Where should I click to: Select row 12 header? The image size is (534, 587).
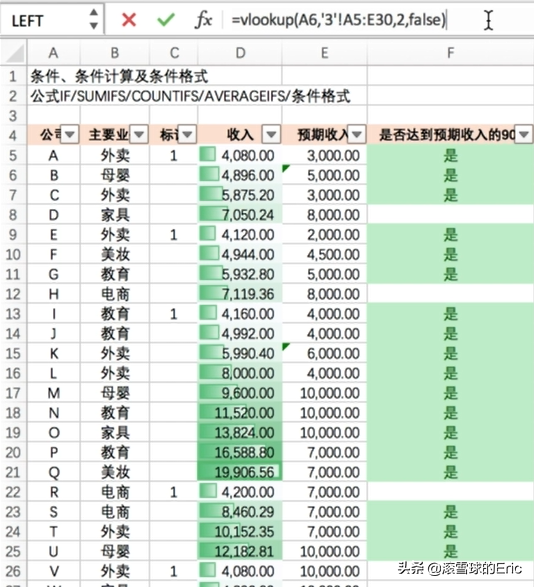point(13,294)
